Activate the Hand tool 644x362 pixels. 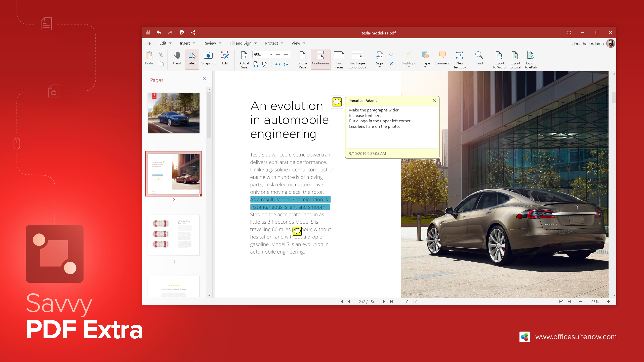click(x=177, y=58)
